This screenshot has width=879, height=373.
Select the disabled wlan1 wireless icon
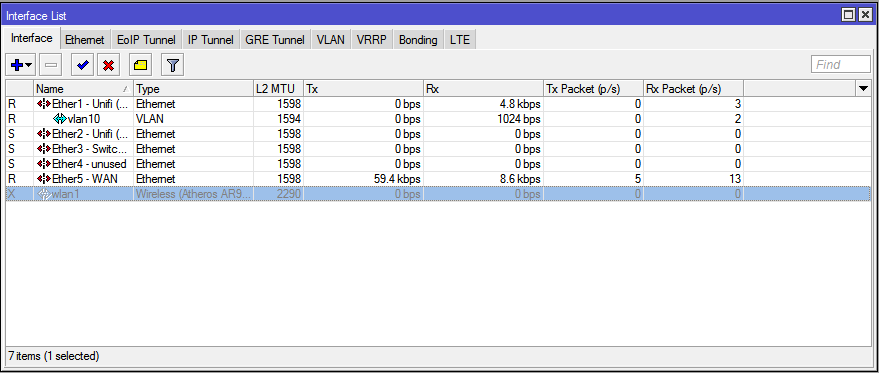tap(44, 194)
